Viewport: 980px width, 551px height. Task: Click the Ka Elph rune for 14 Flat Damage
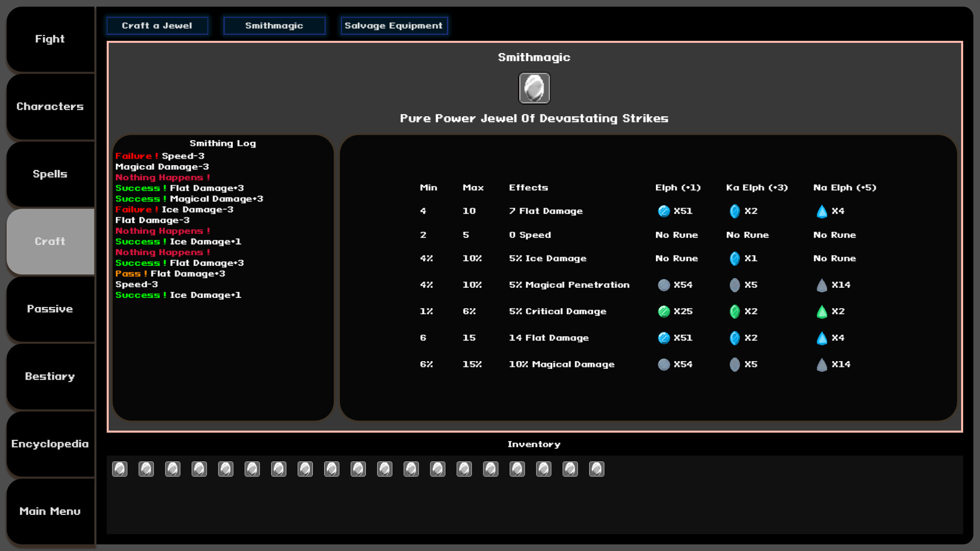point(735,338)
